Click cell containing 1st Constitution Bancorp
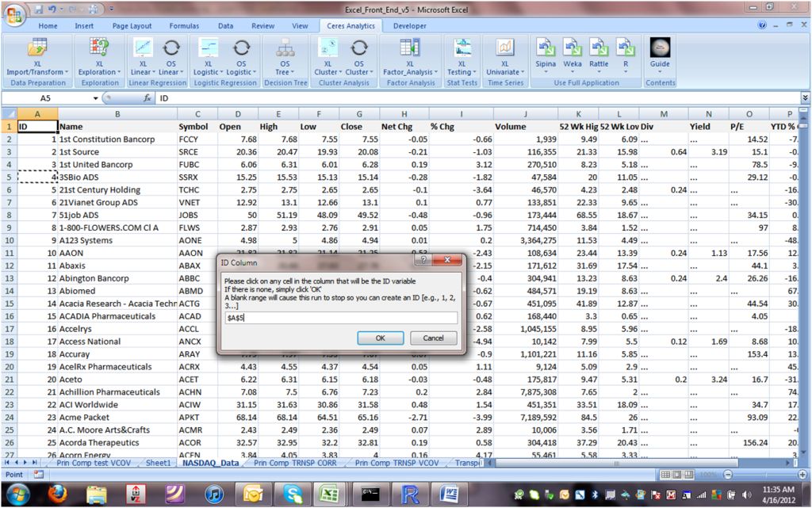 tap(117, 139)
